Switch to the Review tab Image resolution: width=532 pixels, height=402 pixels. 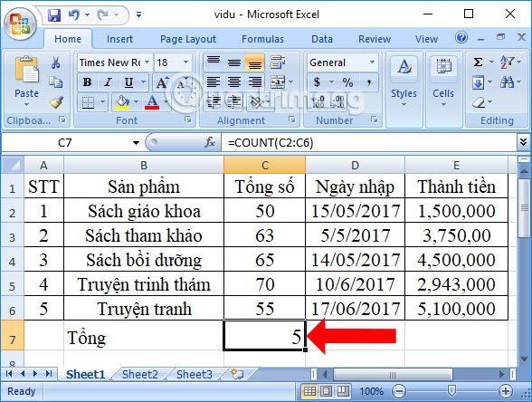tap(375, 39)
